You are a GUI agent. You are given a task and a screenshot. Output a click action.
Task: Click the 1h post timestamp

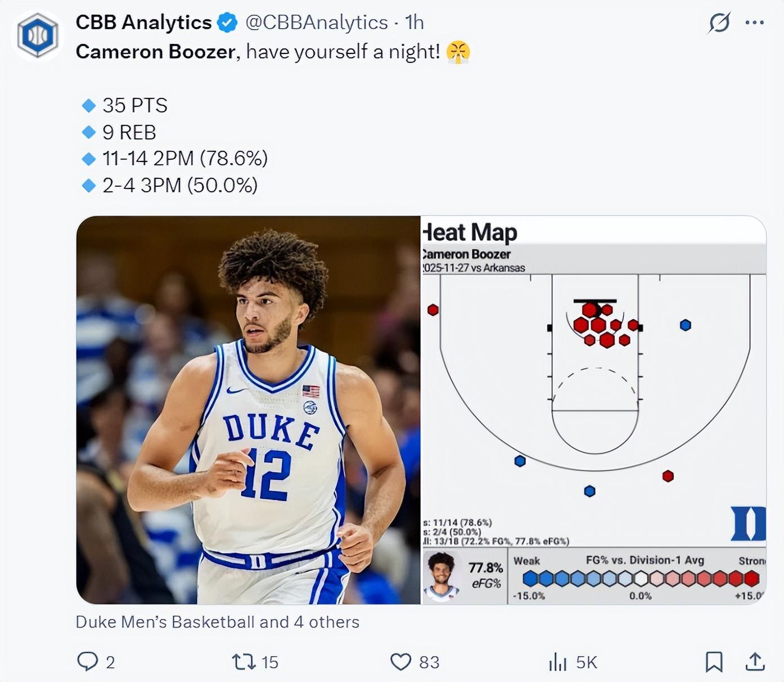[x=414, y=23]
